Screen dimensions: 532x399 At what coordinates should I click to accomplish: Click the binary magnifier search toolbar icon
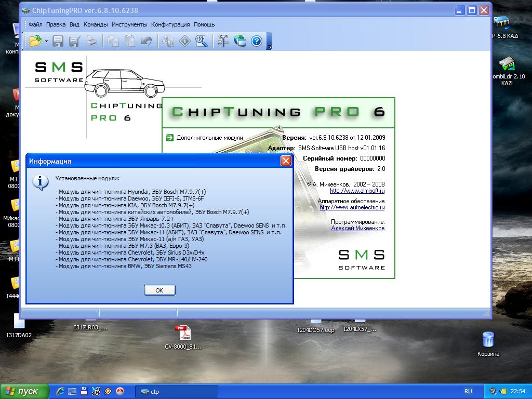pyautogui.click(x=202, y=41)
